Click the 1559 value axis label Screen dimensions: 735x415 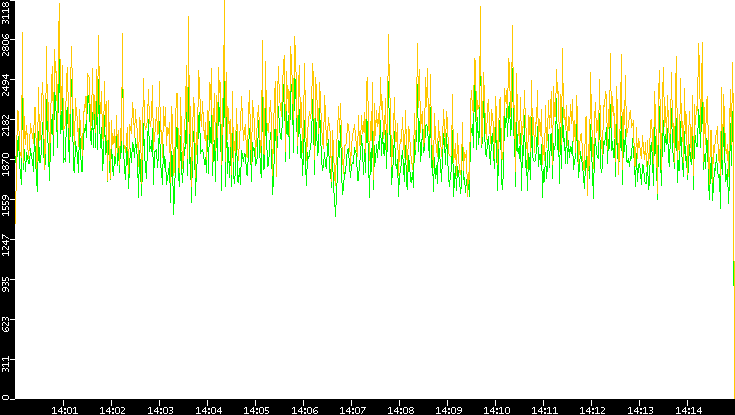pyautogui.click(x=6, y=205)
